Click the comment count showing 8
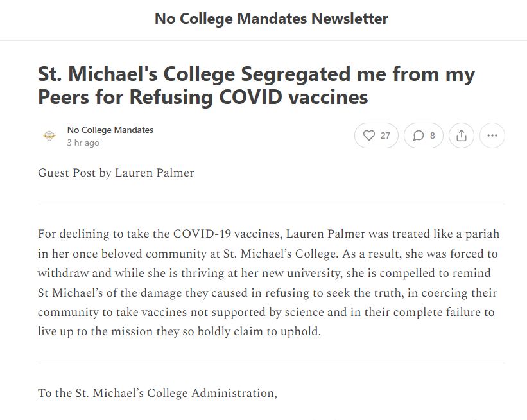The height and width of the screenshot is (420, 527). click(x=433, y=136)
